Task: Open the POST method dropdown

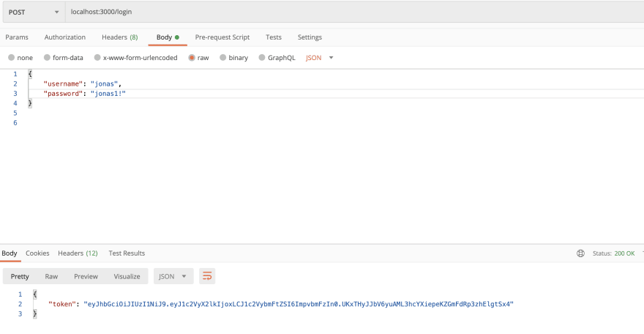Action: (x=34, y=12)
